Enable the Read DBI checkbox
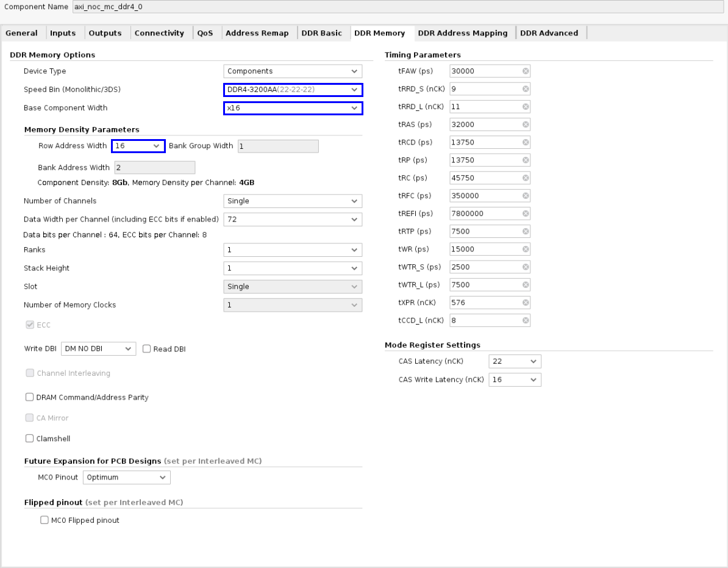Viewport: 728px width, 568px height. (x=147, y=349)
